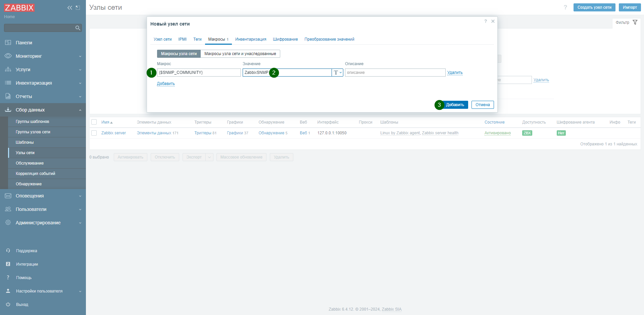Click the magnifier search icon in sidebar

click(78, 28)
